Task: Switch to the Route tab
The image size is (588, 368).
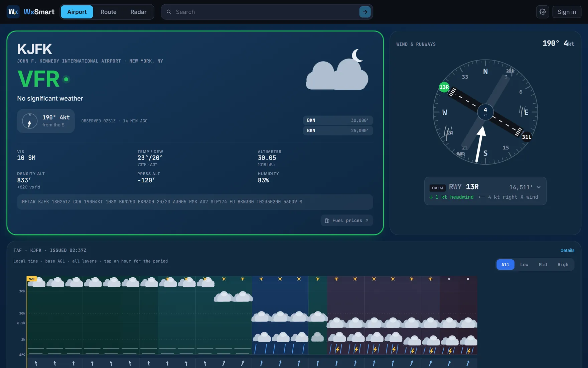Action: click(x=109, y=12)
